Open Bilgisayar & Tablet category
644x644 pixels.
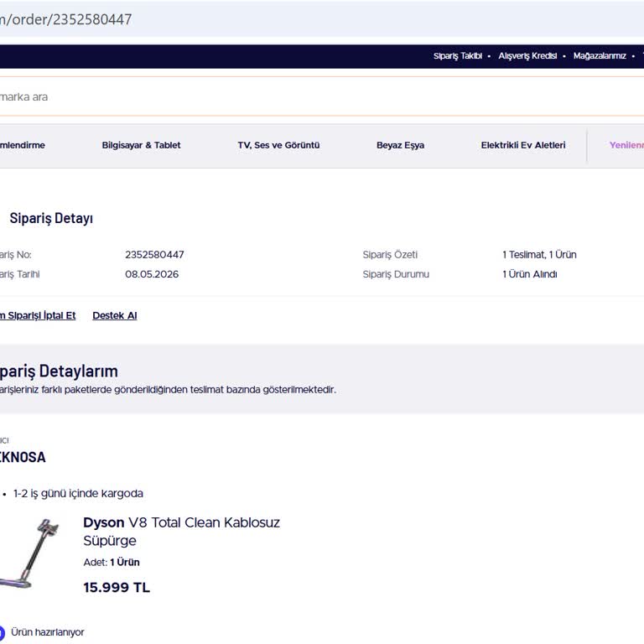click(141, 145)
